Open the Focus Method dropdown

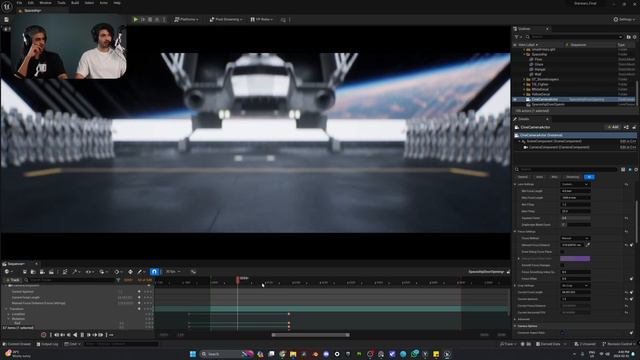pos(575,238)
